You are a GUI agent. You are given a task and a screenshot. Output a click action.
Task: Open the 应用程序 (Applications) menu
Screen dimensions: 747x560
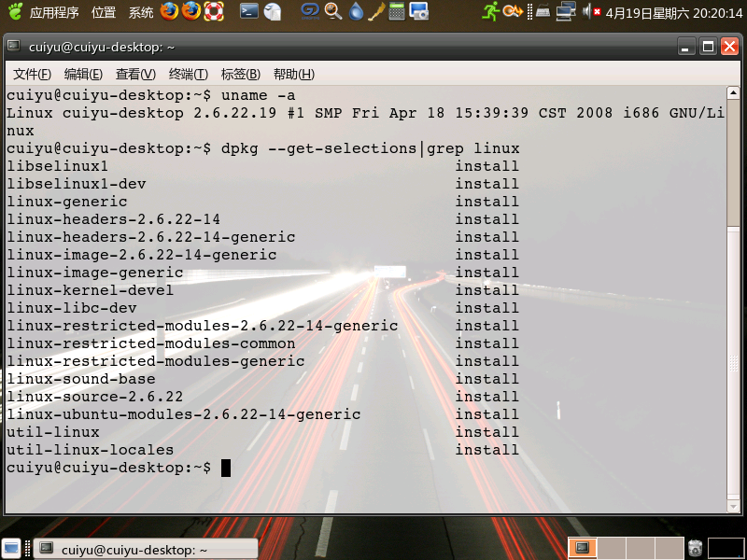(54, 12)
